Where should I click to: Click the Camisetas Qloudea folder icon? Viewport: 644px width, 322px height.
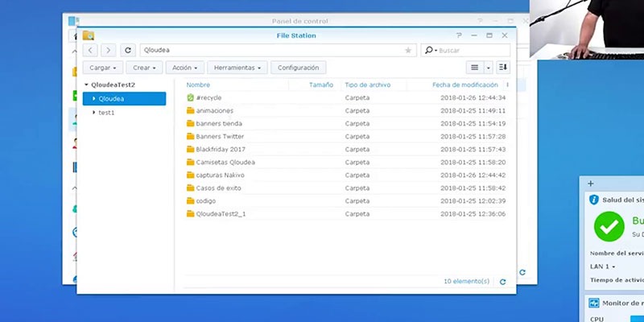(x=190, y=163)
